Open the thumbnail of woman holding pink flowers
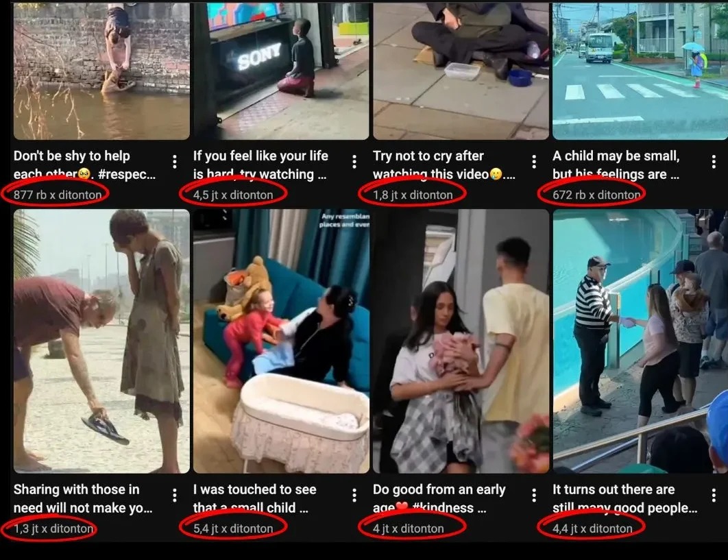This screenshot has width=728, height=560. pos(461,341)
